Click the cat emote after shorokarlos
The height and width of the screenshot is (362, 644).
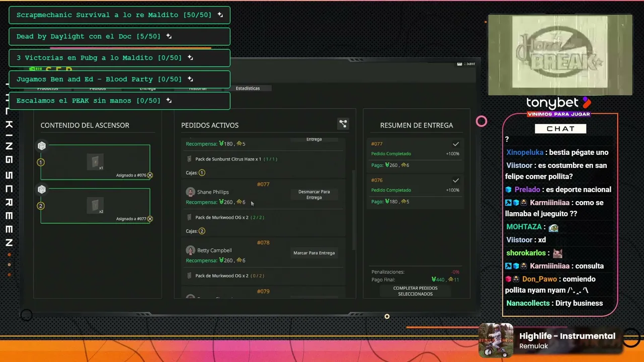click(x=557, y=253)
